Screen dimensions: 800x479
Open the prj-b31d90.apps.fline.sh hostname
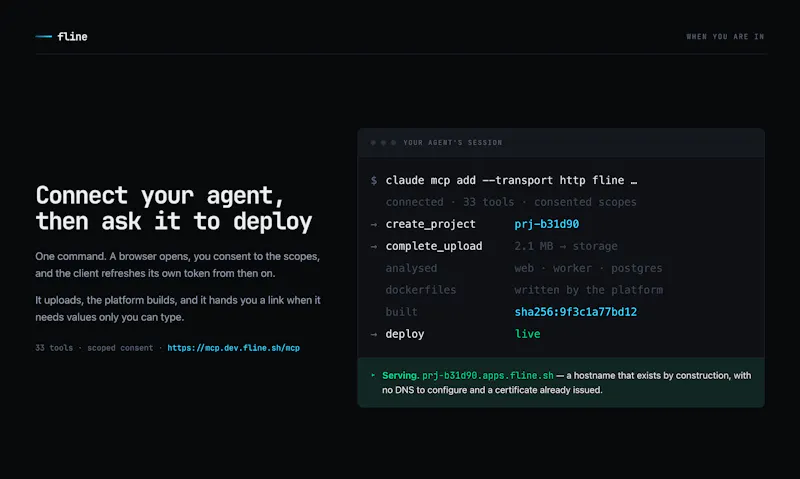point(488,375)
